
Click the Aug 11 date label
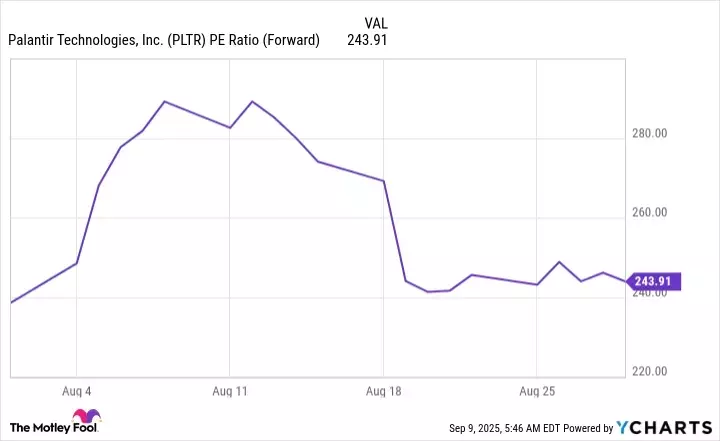coord(229,390)
